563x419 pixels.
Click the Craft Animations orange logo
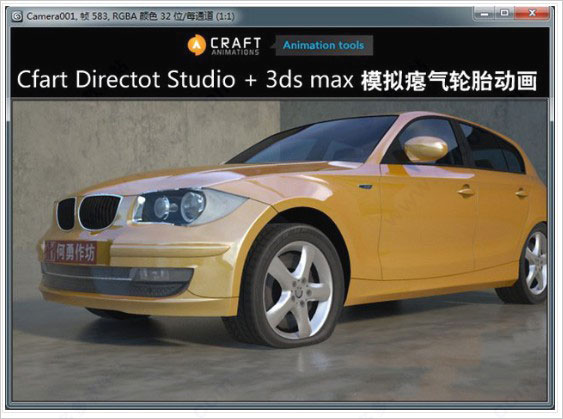tap(197, 45)
